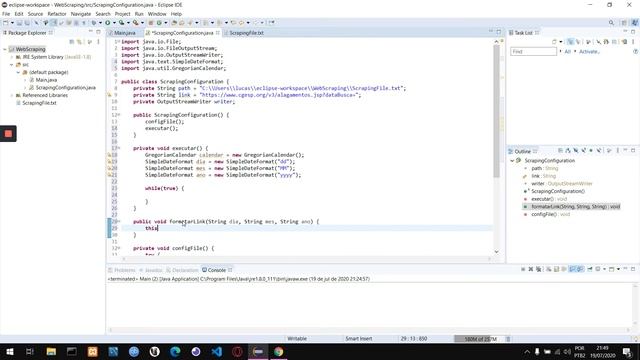
Task: Maximize the editor area icon
Action: 499,31
